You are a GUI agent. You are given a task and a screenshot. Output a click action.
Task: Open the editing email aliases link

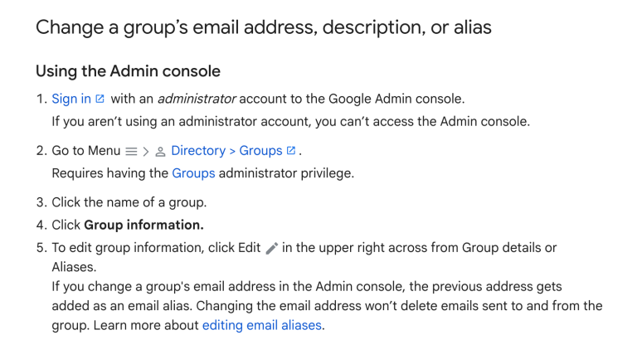(261, 325)
